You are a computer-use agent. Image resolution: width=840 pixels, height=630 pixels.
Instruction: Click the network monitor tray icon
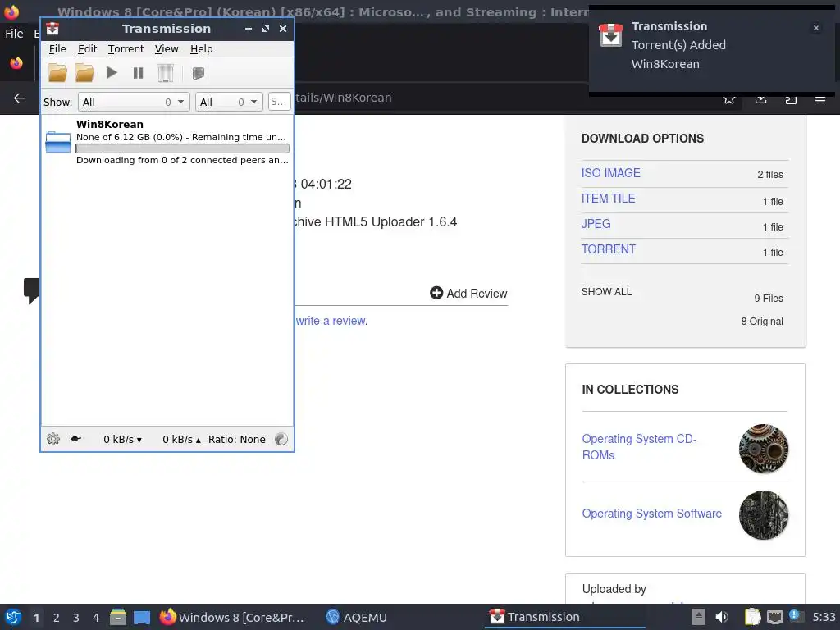tap(774, 617)
